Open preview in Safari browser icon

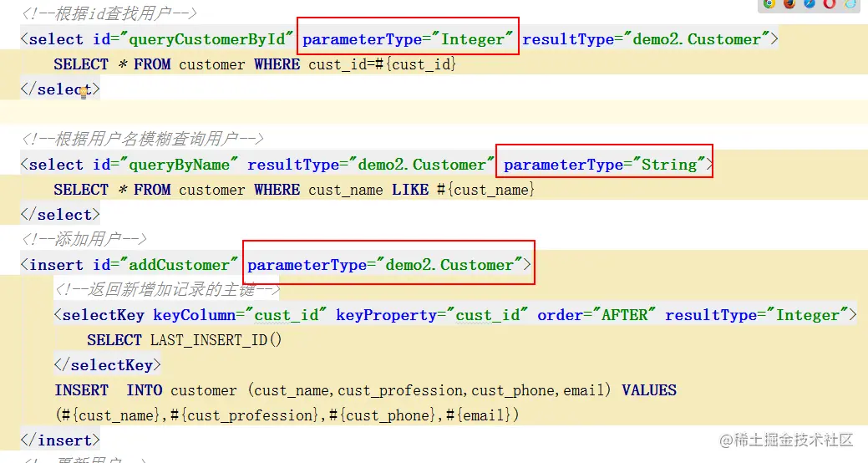[810, 4]
